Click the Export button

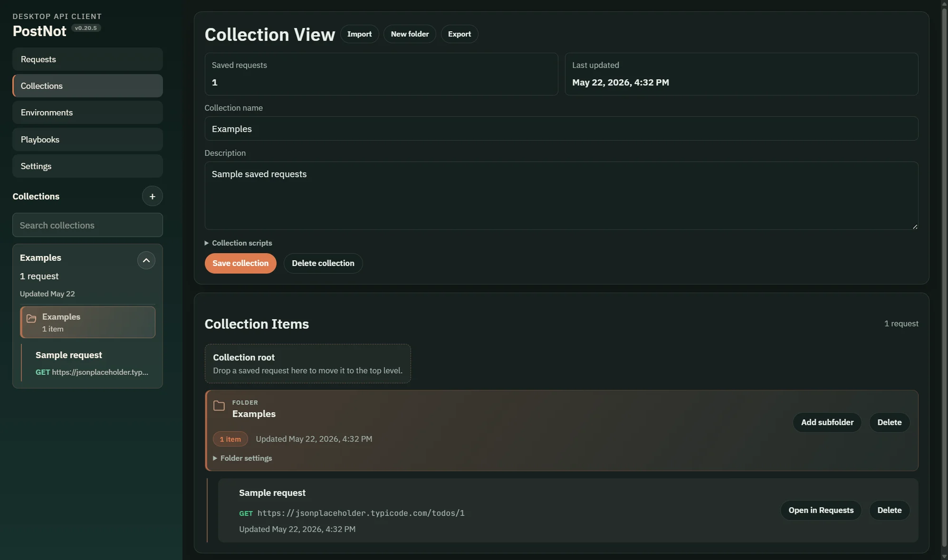tap(460, 34)
